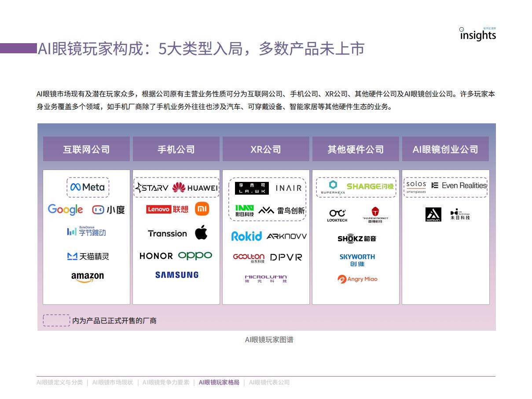The image size is (532, 399).
Task: Click the Thunderobot 雷神科技 logo
Action: pos(375,214)
